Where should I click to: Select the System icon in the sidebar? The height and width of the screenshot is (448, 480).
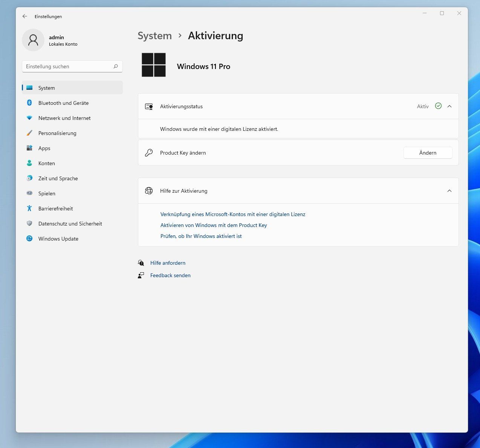tap(29, 88)
